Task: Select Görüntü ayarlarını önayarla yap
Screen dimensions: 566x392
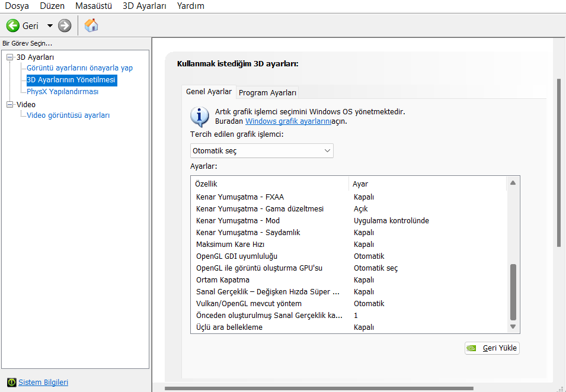Action: point(80,68)
